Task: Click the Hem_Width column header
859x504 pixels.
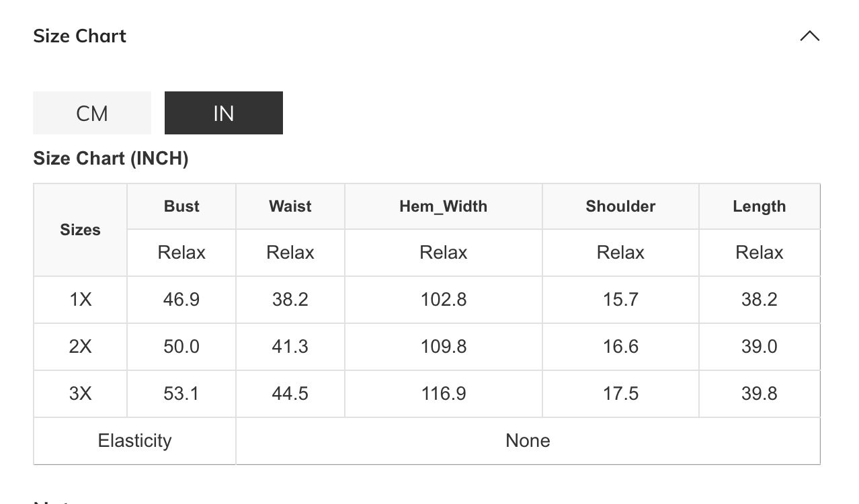Action: 443,206
